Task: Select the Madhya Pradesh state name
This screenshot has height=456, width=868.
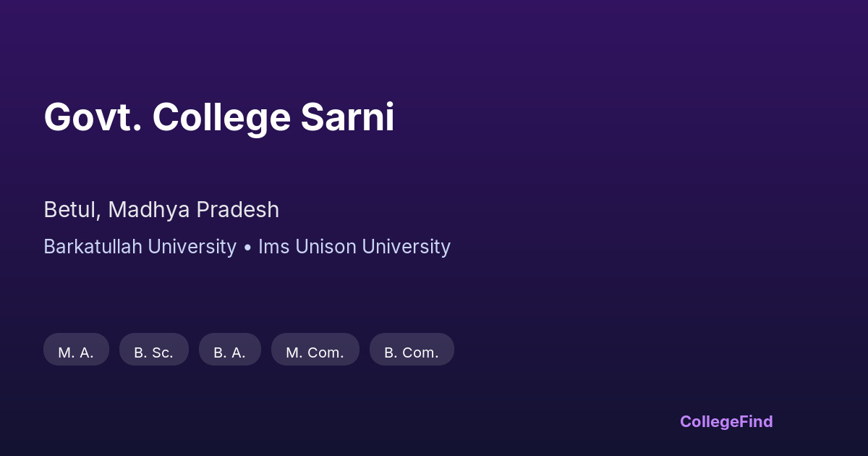Action: pyautogui.click(x=193, y=210)
